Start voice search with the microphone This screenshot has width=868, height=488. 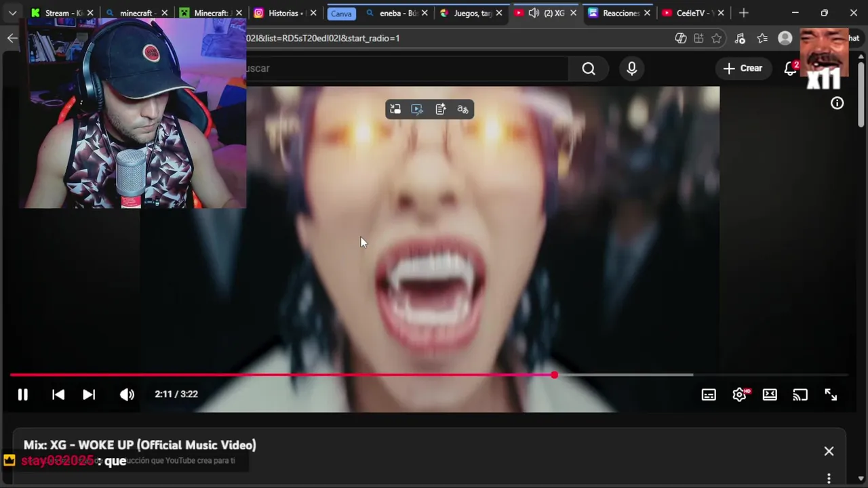pos(632,68)
